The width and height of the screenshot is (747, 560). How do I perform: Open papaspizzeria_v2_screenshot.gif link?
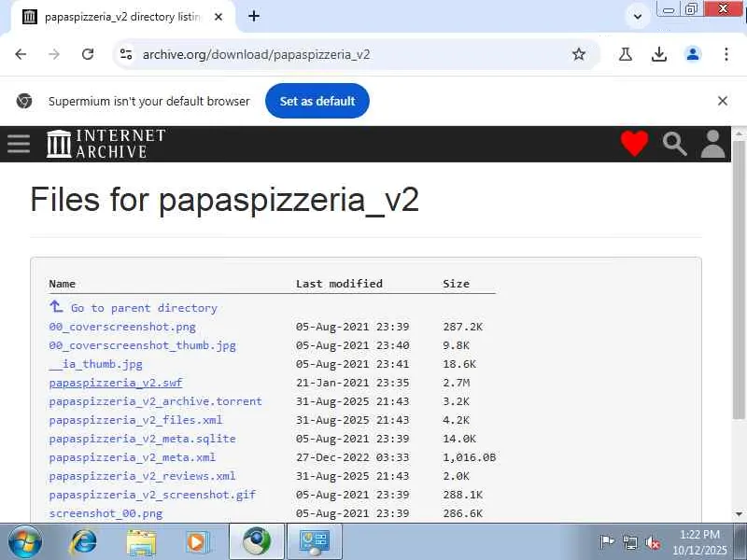coord(152,495)
